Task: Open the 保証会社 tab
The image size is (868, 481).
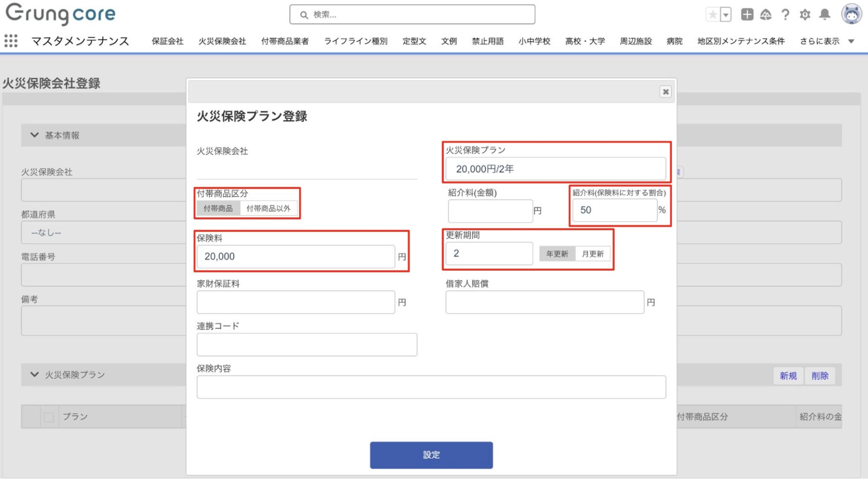Action: 167,41
